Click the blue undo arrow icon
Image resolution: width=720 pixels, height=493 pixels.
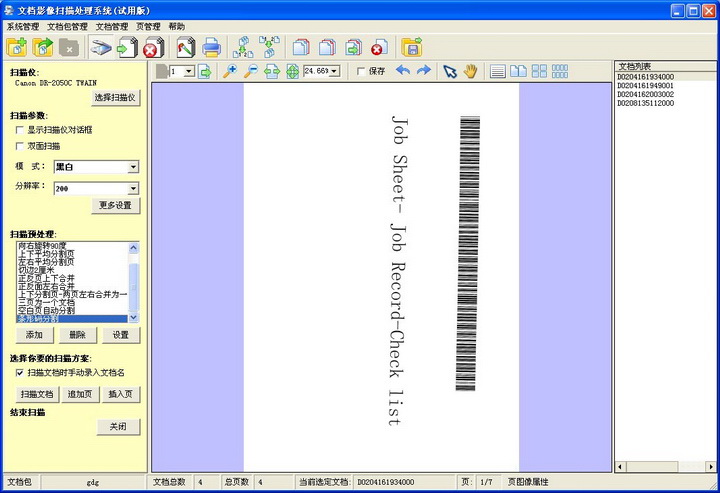pyautogui.click(x=403, y=70)
